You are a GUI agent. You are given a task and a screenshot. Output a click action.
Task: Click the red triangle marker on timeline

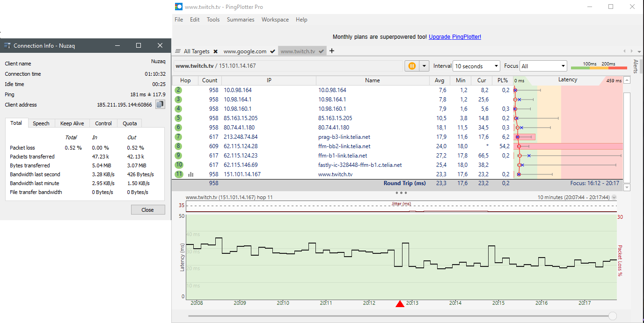click(x=400, y=304)
